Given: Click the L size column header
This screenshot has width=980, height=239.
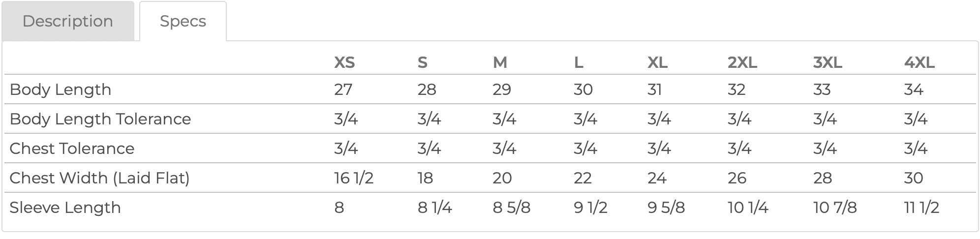Looking at the screenshot, I should coord(579,62).
